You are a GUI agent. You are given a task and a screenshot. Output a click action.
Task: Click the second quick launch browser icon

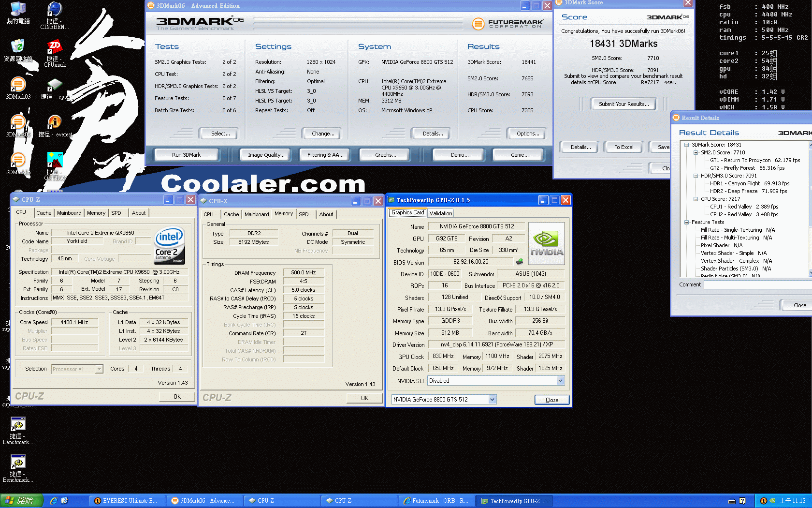65,501
